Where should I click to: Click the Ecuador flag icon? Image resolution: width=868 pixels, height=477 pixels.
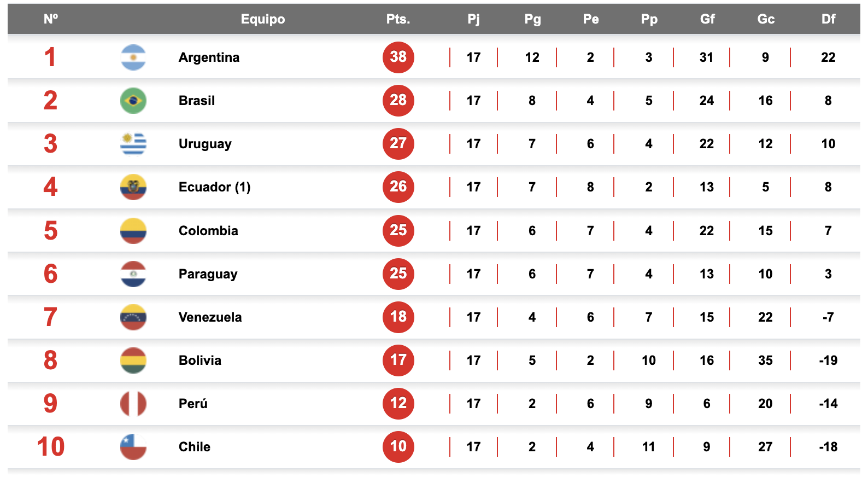tap(133, 187)
